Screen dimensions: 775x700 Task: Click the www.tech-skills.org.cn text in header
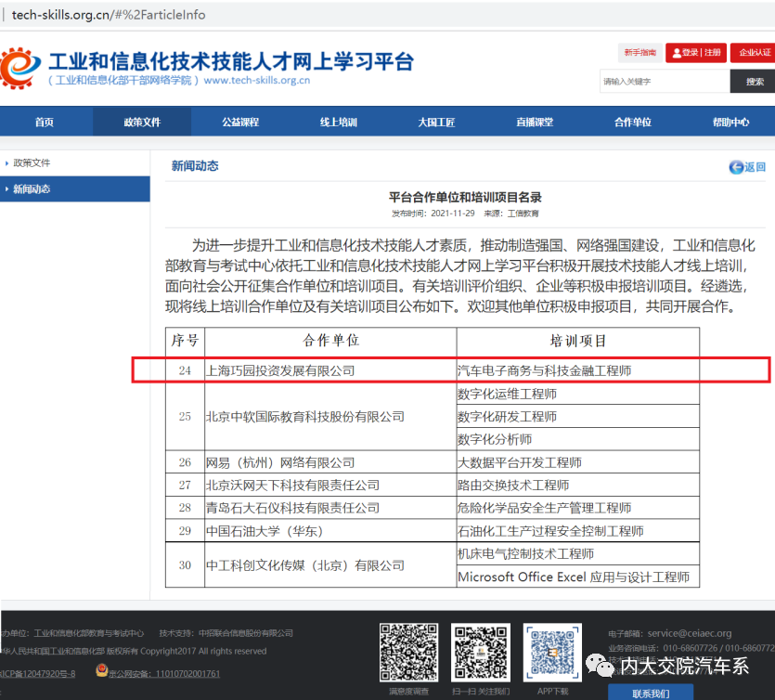tap(257, 80)
